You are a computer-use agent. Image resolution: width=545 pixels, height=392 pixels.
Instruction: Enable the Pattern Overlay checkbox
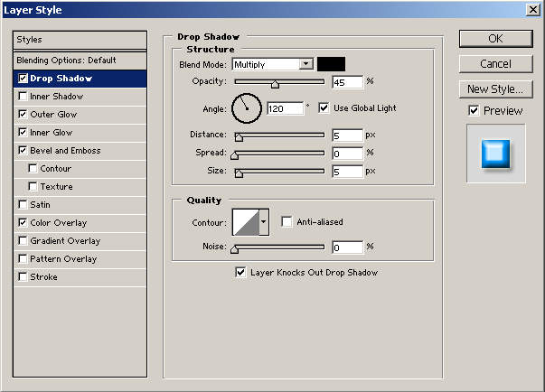click(23, 258)
